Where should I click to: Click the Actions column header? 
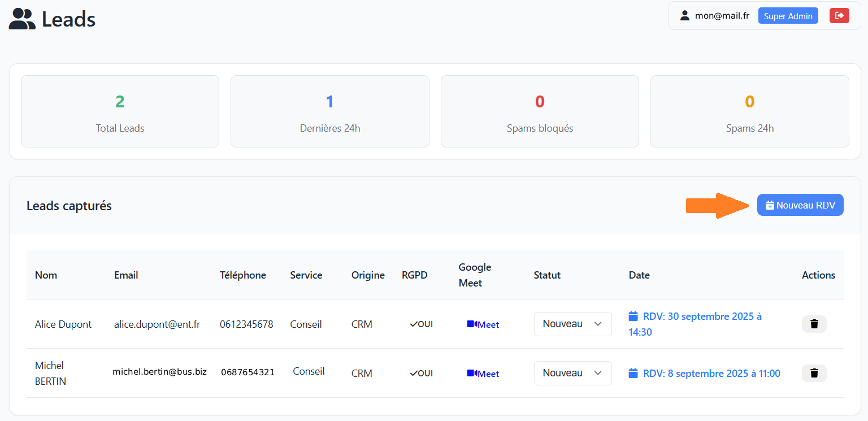pyautogui.click(x=818, y=275)
